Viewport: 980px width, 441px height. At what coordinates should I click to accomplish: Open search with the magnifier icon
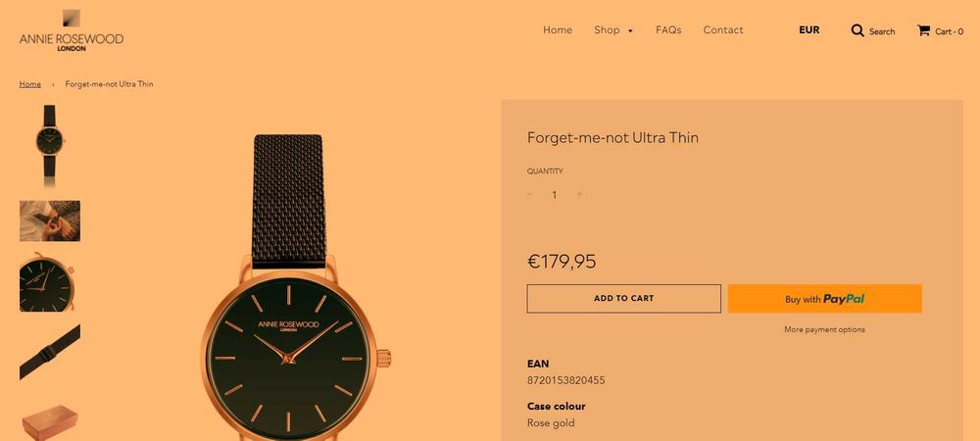pyautogui.click(x=857, y=30)
